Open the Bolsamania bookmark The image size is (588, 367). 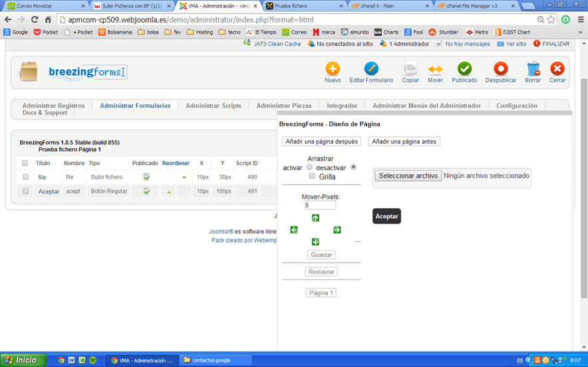[115, 32]
